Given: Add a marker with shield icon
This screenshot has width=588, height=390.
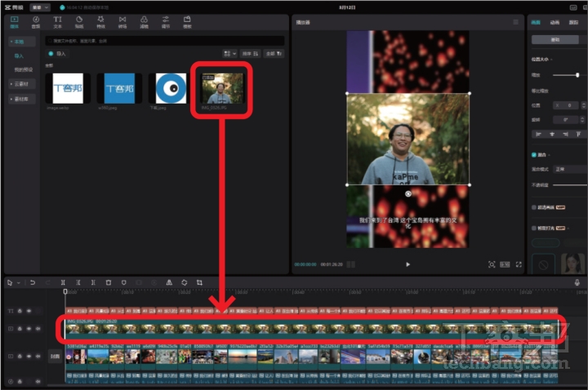Looking at the screenshot, I should [x=124, y=282].
